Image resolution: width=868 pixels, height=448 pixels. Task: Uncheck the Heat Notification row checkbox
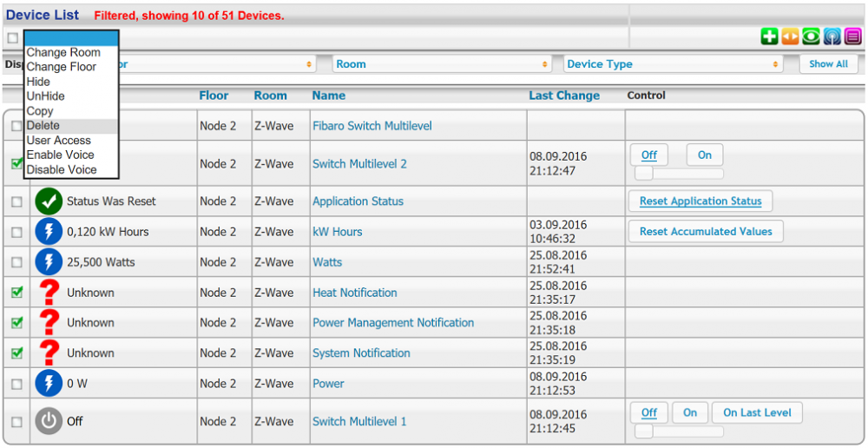[x=16, y=293]
